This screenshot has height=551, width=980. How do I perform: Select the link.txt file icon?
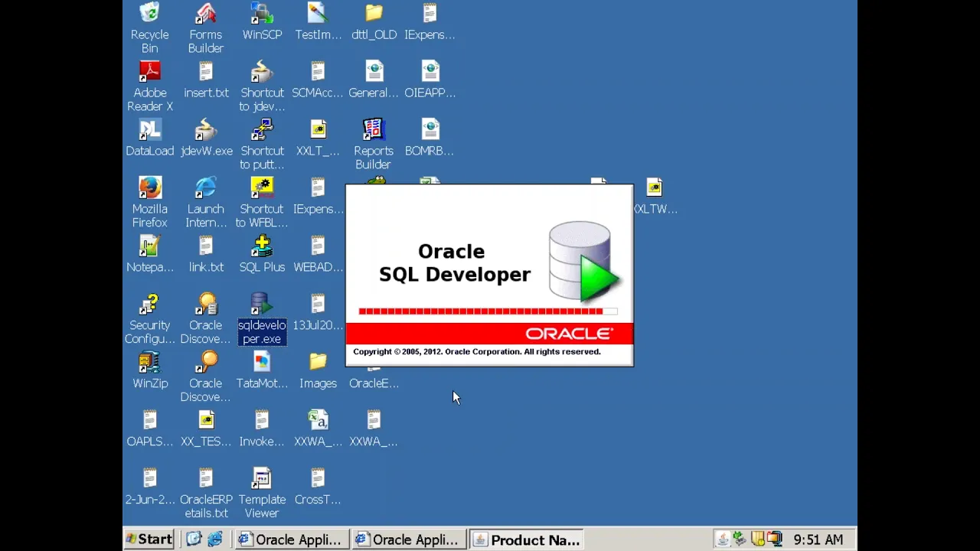[206, 254]
